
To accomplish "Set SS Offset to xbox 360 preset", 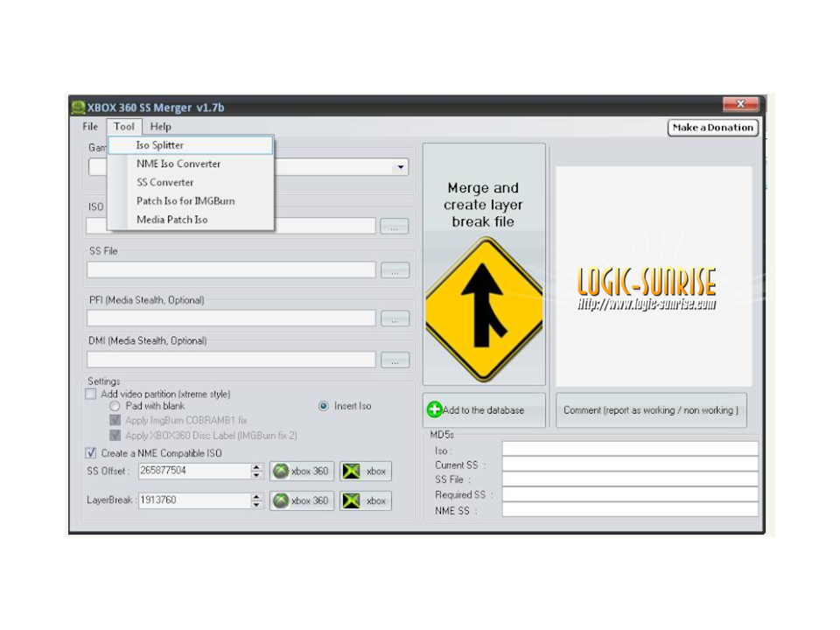I will pyautogui.click(x=302, y=472).
